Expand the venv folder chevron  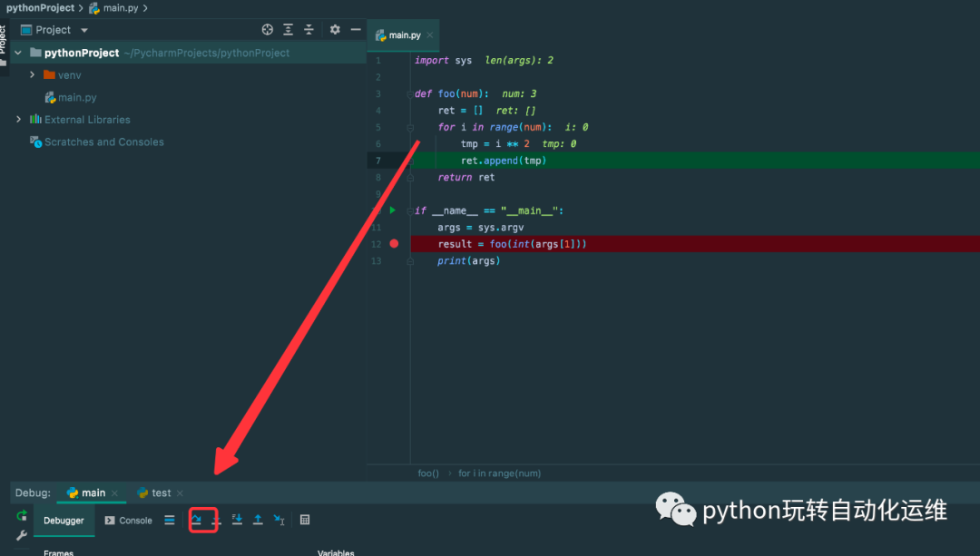32,74
